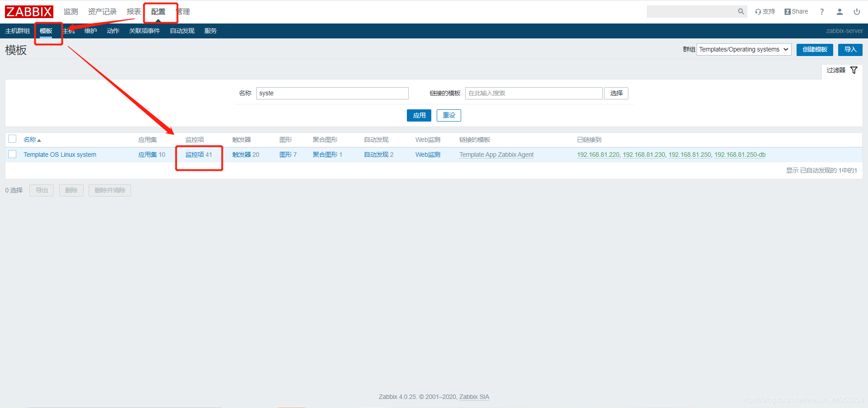Open the 资产记录 top menu
The width and height of the screenshot is (868, 408).
pyautogui.click(x=102, y=12)
